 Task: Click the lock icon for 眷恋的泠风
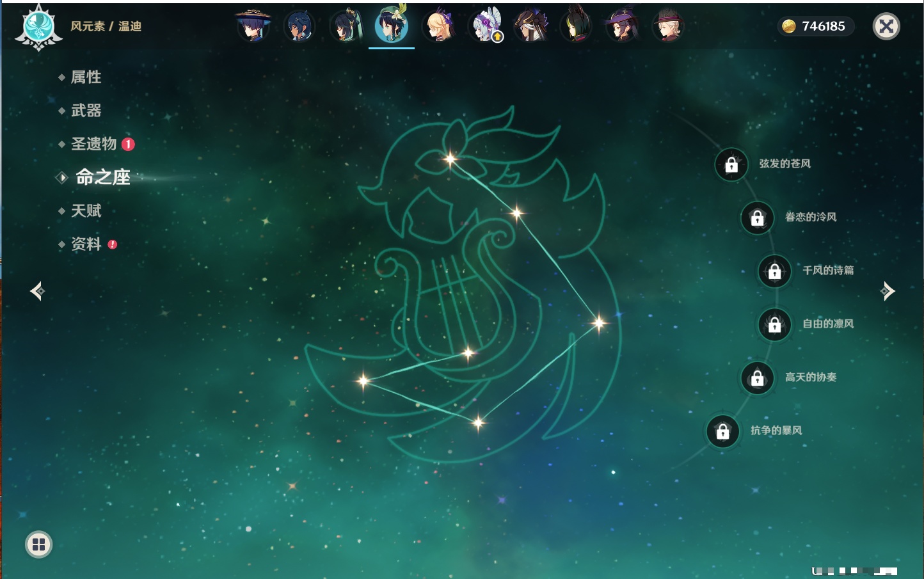(757, 218)
